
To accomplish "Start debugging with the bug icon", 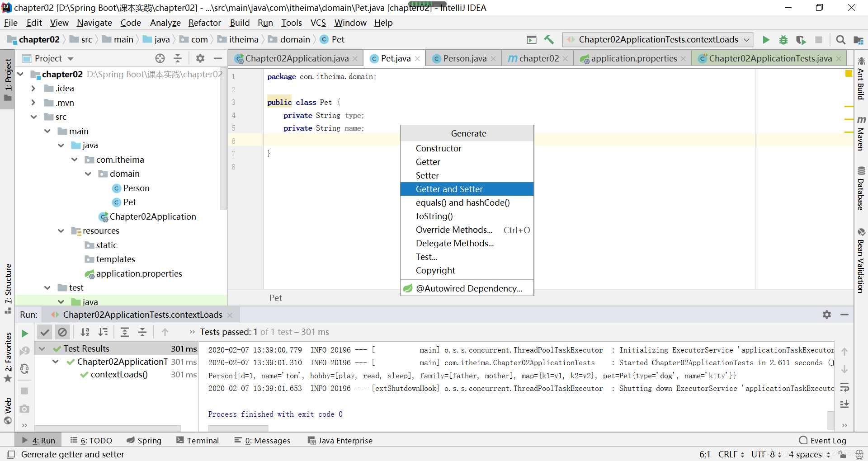I will coord(783,40).
